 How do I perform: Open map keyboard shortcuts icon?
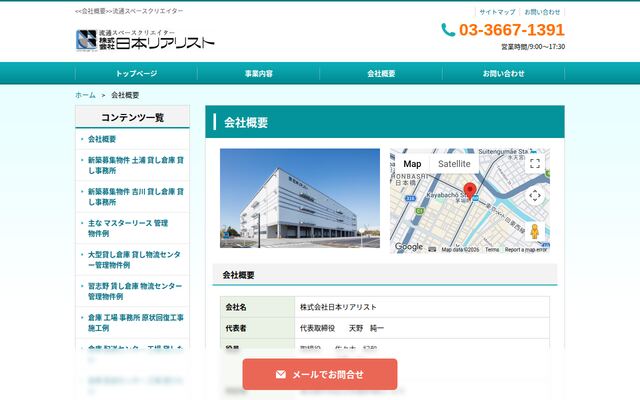click(x=432, y=249)
